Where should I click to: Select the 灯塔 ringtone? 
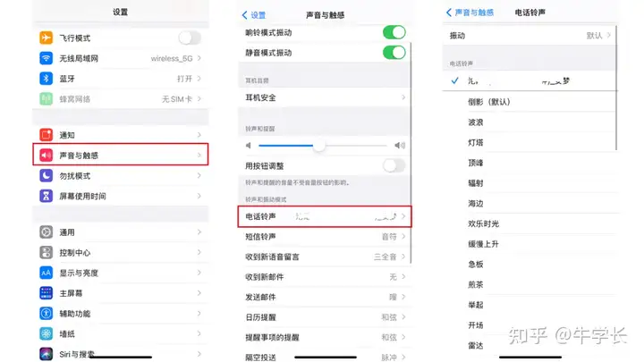point(530,142)
